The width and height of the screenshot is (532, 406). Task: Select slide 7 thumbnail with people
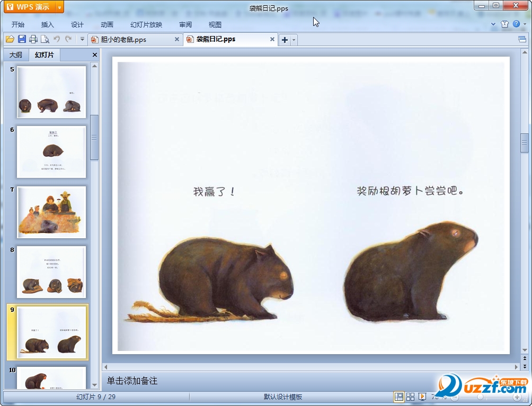click(x=51, y=212)
